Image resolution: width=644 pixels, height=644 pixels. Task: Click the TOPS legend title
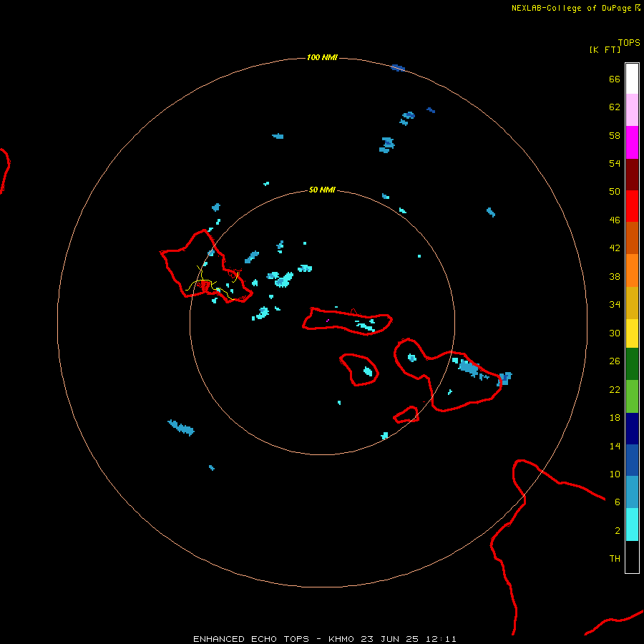[629, 42]
